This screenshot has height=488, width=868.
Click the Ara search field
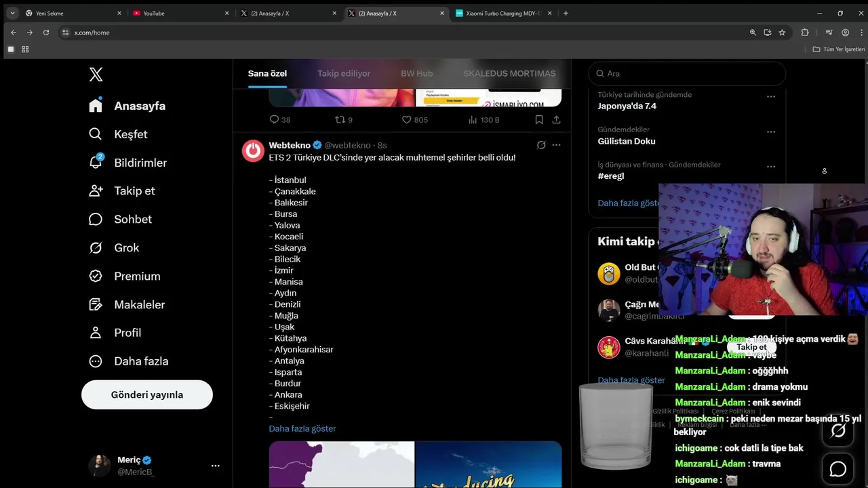[x=688, y=73]
